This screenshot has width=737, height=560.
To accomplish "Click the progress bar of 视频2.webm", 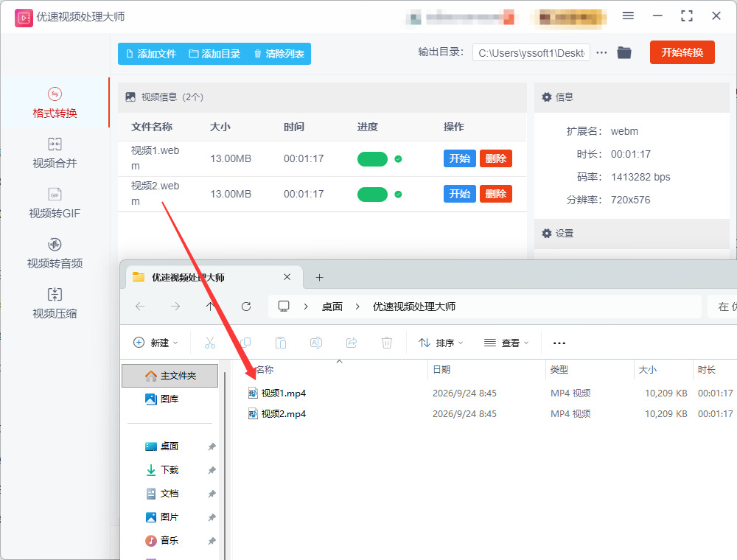I will coord(372,194).
